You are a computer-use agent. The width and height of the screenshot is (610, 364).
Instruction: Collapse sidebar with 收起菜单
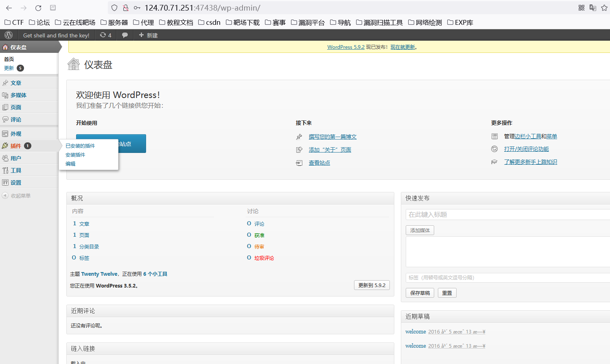16,196
